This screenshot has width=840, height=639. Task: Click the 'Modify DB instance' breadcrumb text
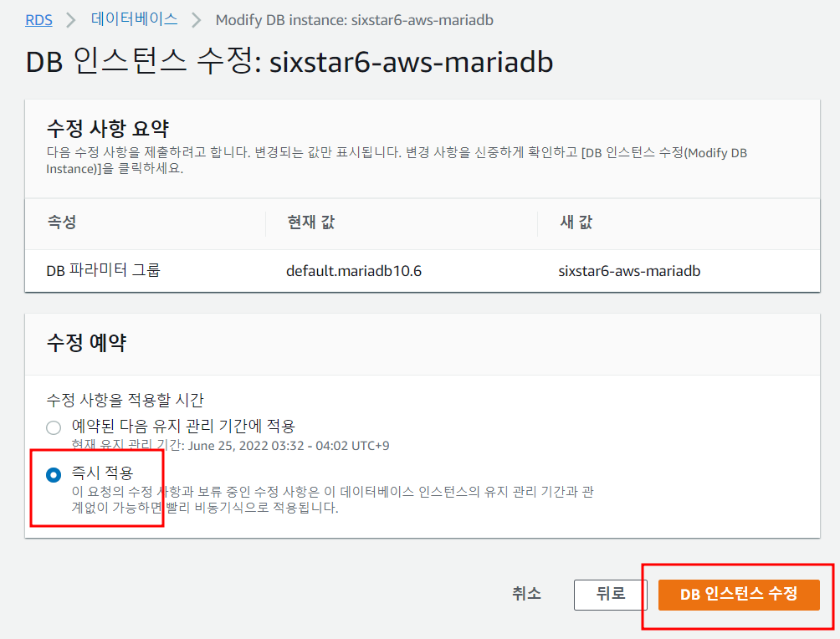point(360,19)
